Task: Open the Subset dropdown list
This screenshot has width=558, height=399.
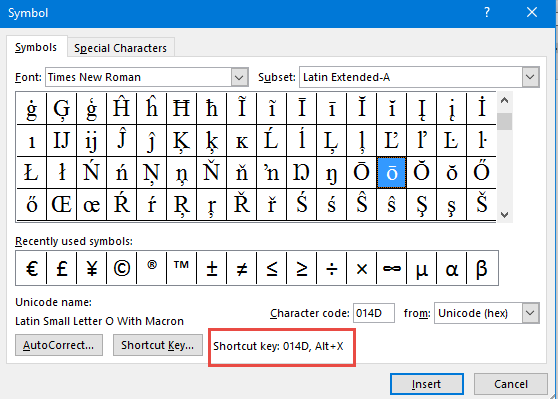Action: pyautogui.click(x=530, y=77)
